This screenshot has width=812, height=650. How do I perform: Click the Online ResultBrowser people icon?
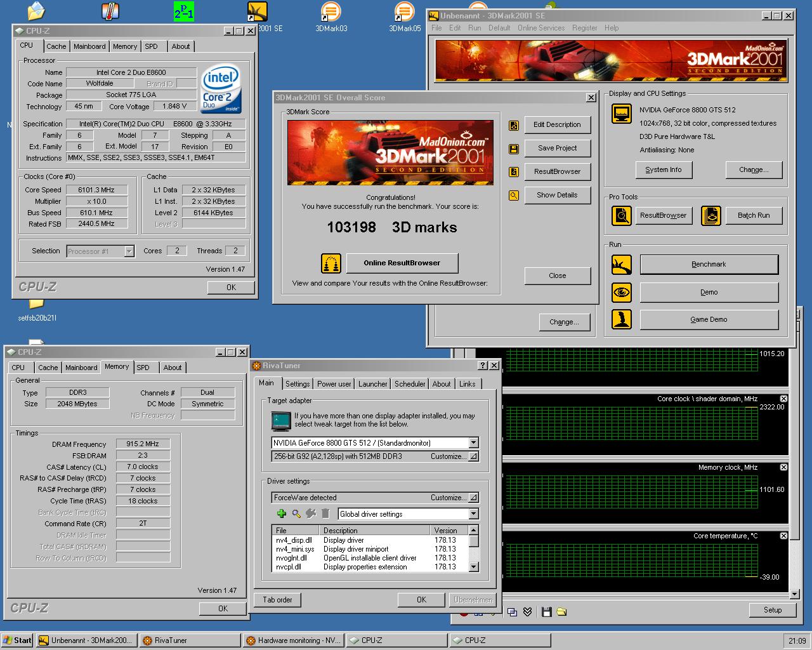click(x=331, y=263)
